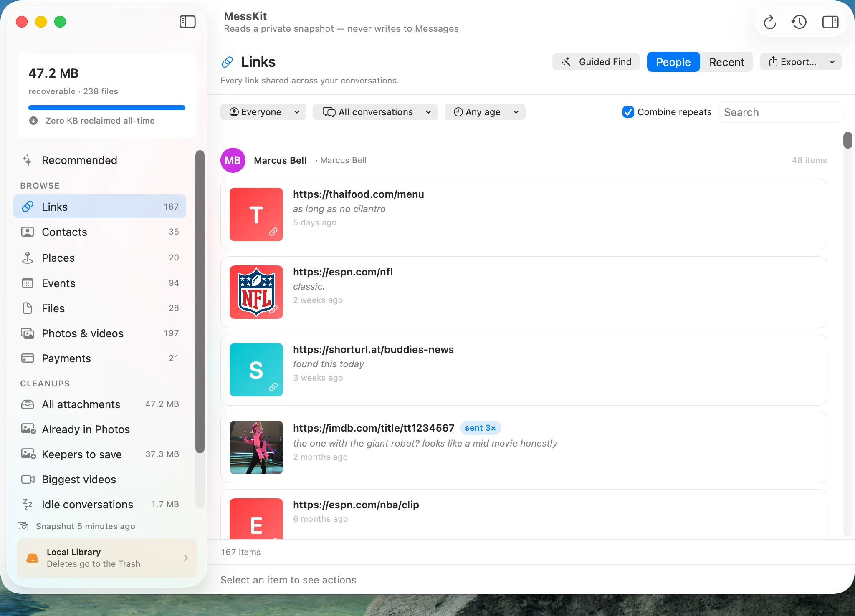Switch to the People view
The image size is (855, 616).
[673, 62]
